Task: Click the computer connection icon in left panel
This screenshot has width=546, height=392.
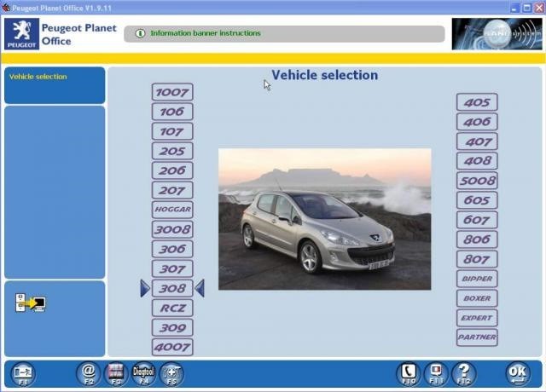Action: pyautogui.click(x=30, y=303)
